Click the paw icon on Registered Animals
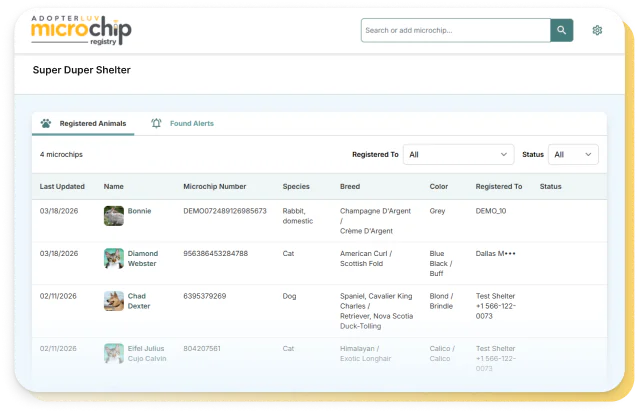 46,123
